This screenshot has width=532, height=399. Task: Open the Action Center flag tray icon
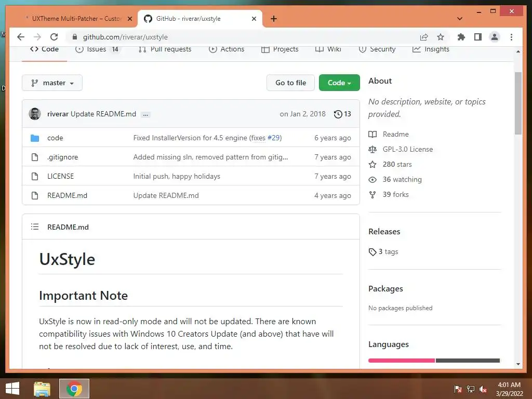tap(458, 389)
